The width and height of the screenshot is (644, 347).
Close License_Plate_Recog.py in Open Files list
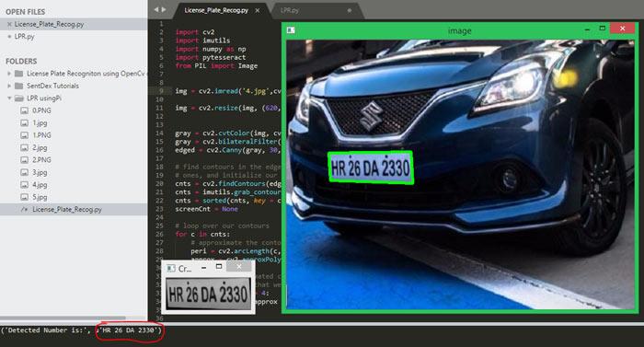click(9, 24)
